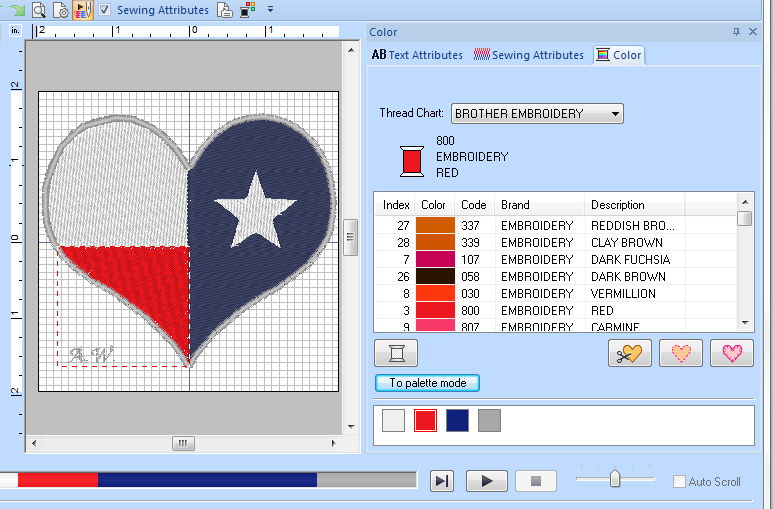Click the To palette mode button
Viewport: 773px width, 509px height.
(x=427, y=383)
